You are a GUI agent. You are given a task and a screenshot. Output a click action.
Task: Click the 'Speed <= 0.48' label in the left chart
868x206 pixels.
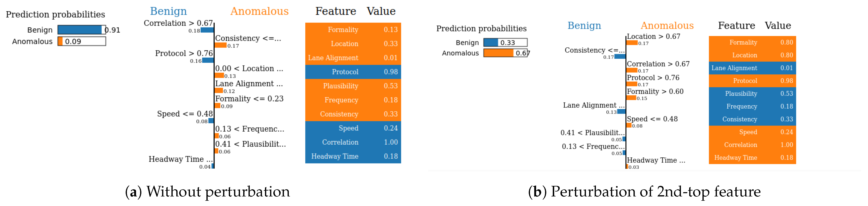tap(185, 114)
